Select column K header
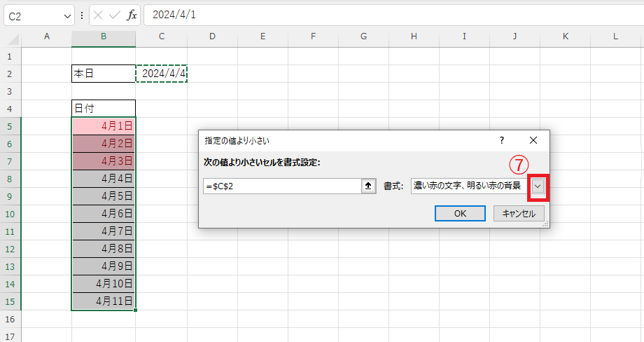Screen dimensions: 644x342 tap(565, 36)
